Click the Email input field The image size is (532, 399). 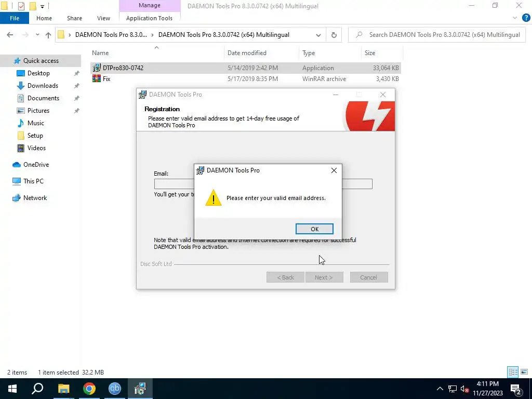(x=263, y=184)
